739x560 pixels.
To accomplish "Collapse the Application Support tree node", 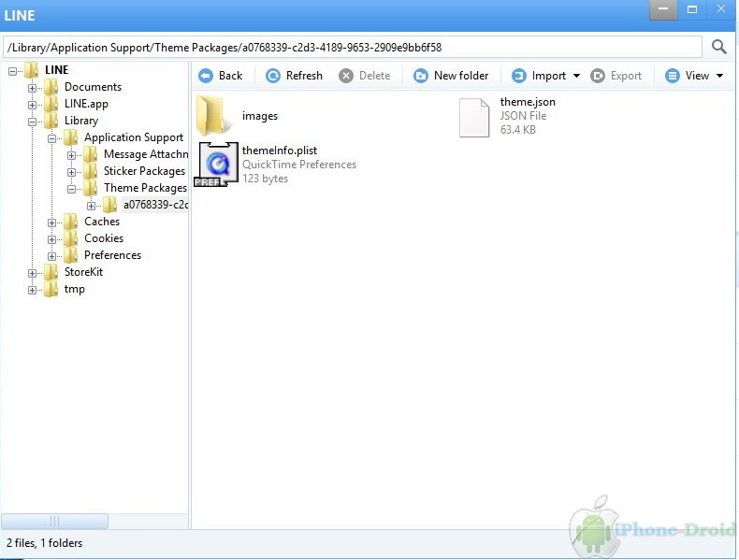I will click(51, 138).
